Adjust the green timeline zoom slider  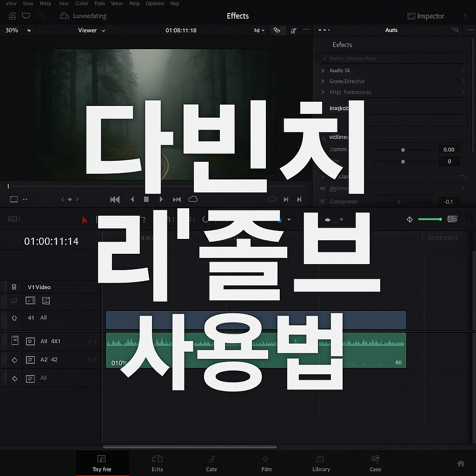pyautogui.click(x=430, y=219)
